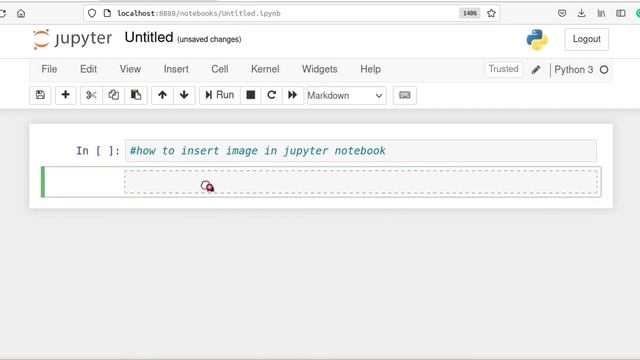Viewport: 640px width, 360px height.
Task: Click the page info document icon
Action: tap(107, 13)
